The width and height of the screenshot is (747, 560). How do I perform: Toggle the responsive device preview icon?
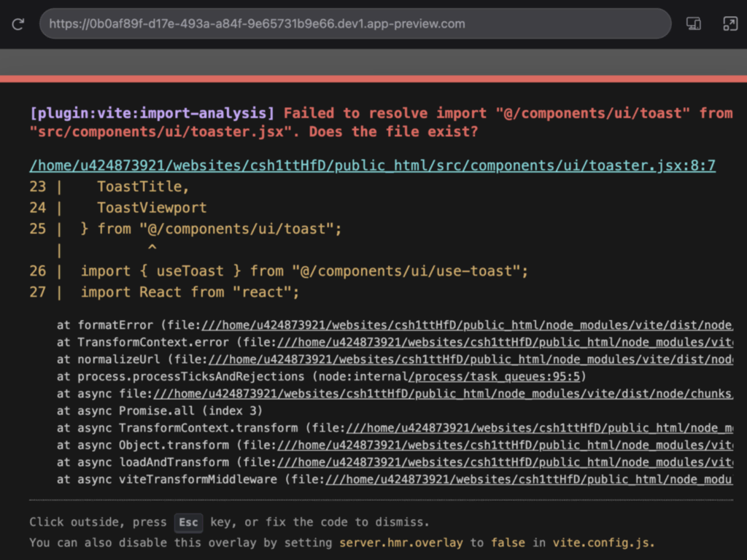[694, 24]
